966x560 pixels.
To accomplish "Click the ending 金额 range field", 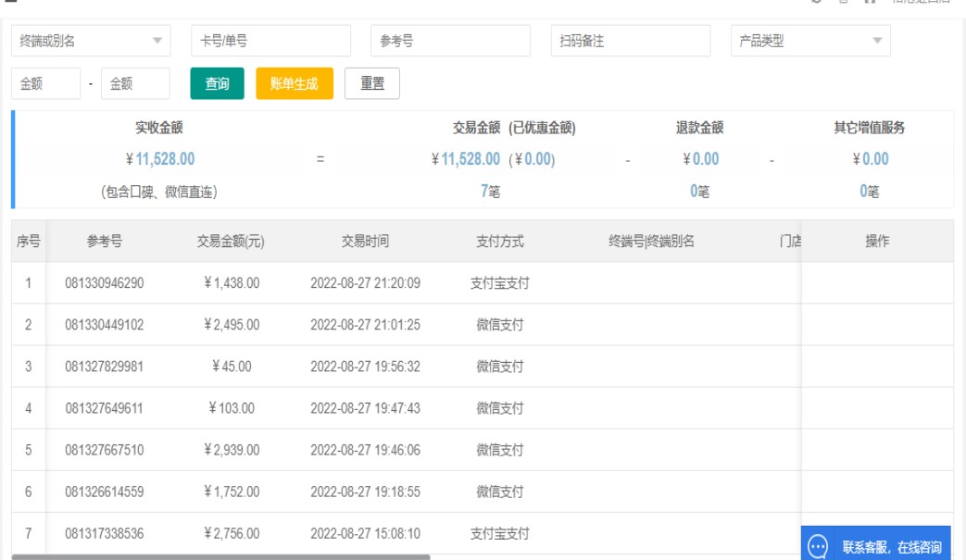I will click(x=135, y=83).
